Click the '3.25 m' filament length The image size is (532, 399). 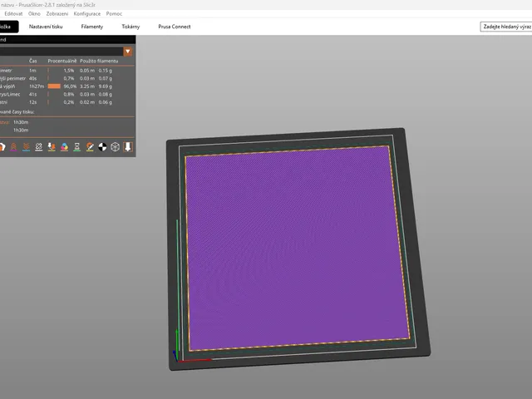pyautogui.click(x=87, y=86)
